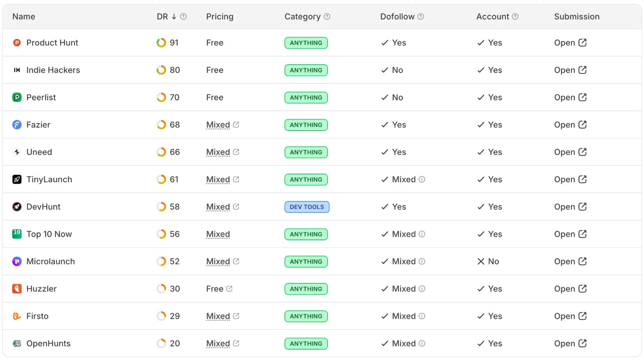Click the DEV TOOLS category badge on DevHunt

click(307, 207)
